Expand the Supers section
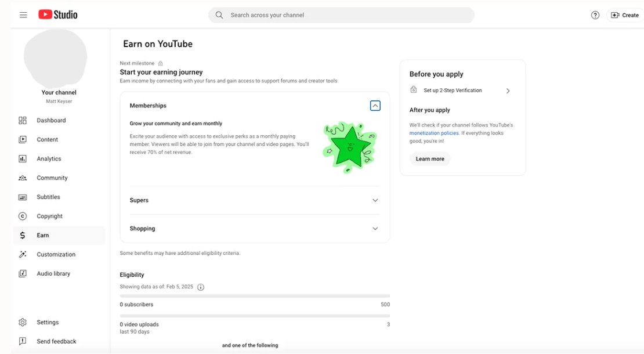The width and height of the screenshot is (644, 354). [375, 200]
